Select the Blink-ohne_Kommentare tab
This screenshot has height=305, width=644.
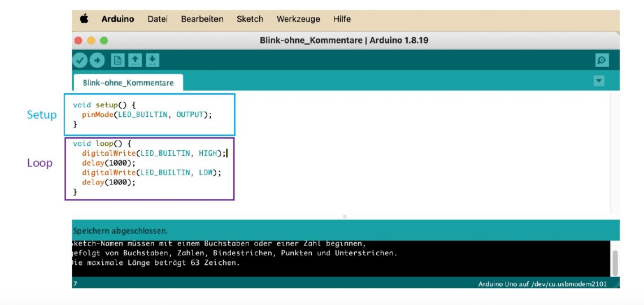(x=128, y=82)
